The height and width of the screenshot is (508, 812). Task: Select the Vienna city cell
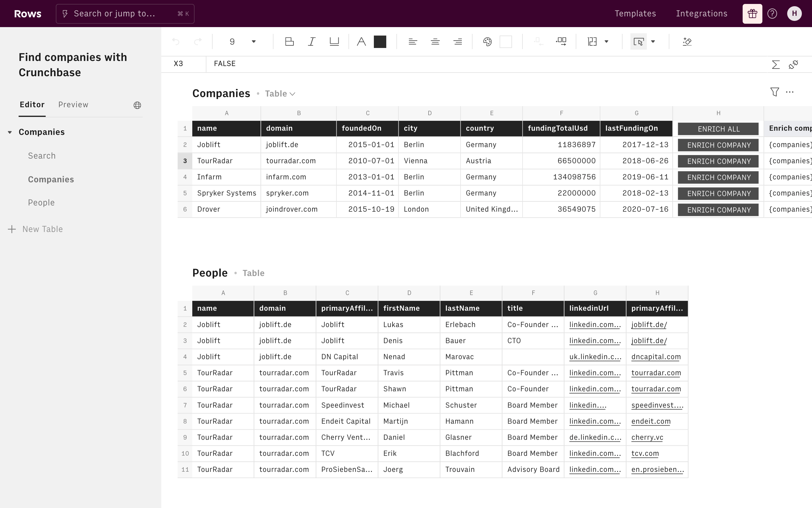tap(429, 161)
